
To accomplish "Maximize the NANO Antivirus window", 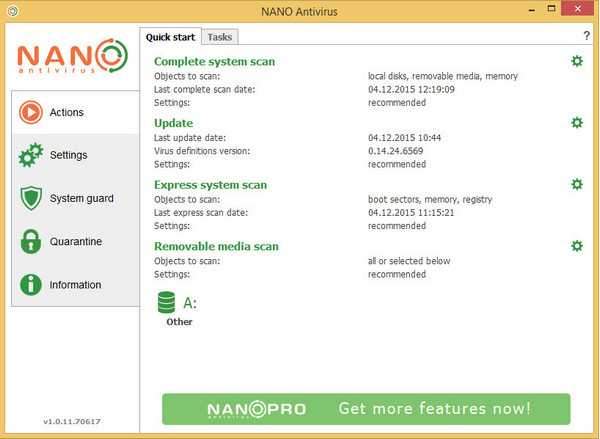I will 551,8.
